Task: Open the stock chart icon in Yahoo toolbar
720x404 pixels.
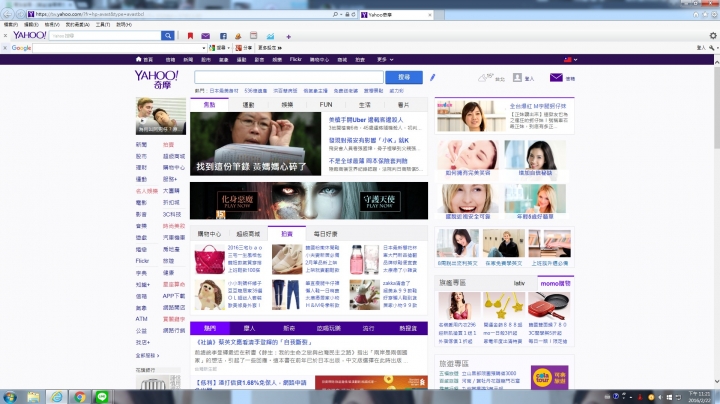Action: (x=270, y=36)
